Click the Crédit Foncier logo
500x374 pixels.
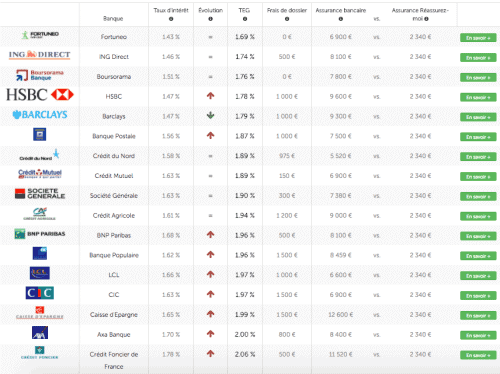pos(40,353)
